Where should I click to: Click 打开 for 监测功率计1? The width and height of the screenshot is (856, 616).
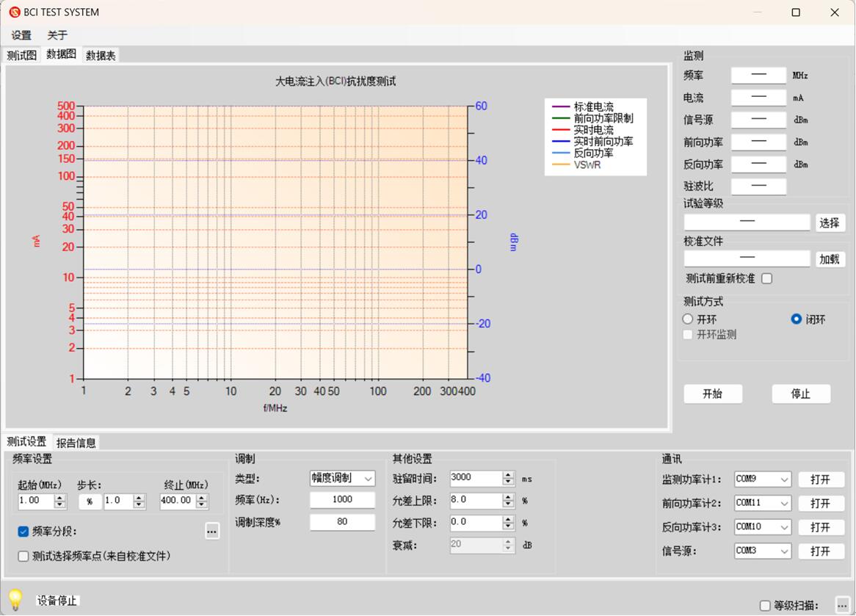click(x=821, y=479)
